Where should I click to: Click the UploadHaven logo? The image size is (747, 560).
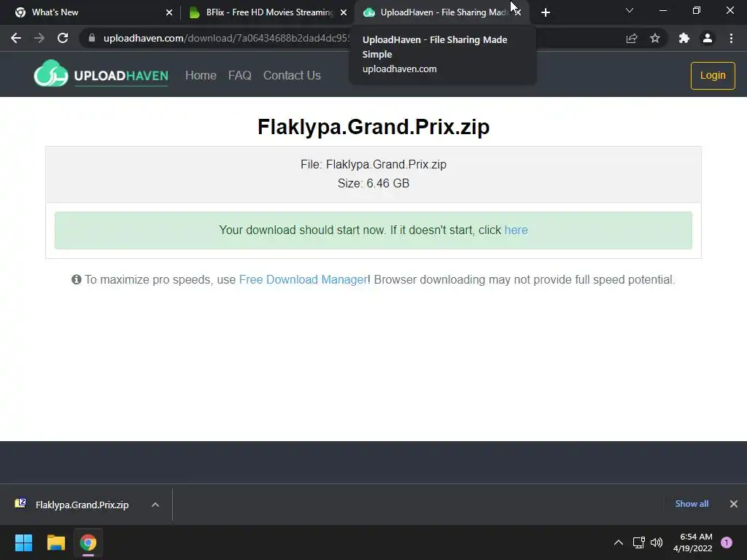pyautogui.click(x=101, y=74)
